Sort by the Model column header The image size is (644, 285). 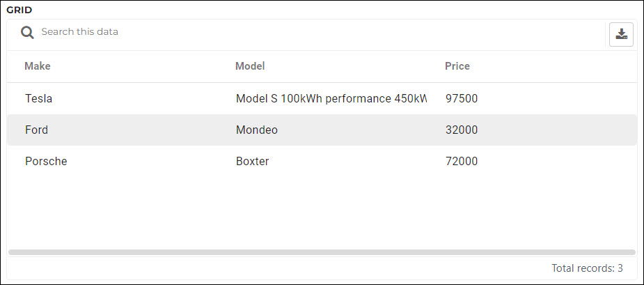pos(250,66)
